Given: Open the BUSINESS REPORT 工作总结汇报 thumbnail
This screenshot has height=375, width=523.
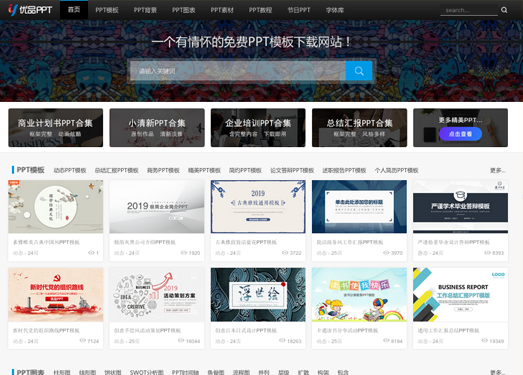Looking at the screenshot, I should (460, 295).
